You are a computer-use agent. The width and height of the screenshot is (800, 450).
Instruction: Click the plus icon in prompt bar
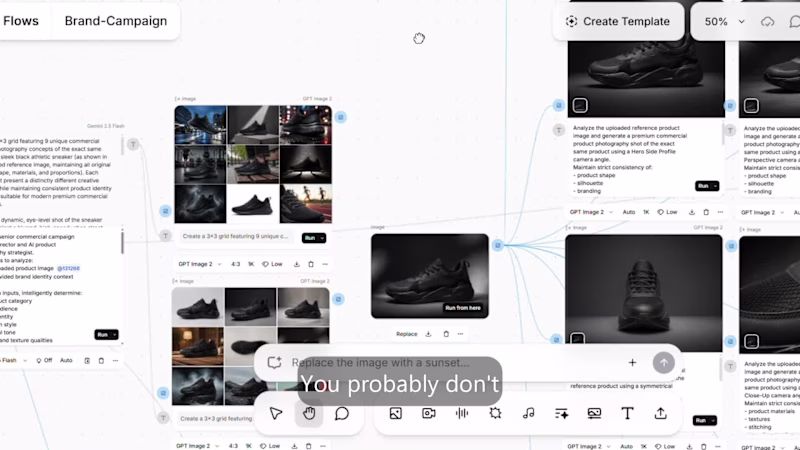coord(632,363)
